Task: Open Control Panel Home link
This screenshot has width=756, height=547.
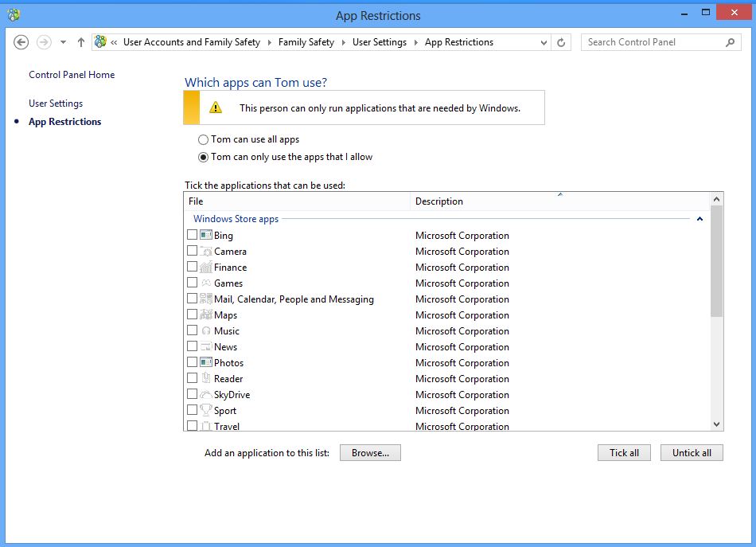Action: click(x=72, y=75)
